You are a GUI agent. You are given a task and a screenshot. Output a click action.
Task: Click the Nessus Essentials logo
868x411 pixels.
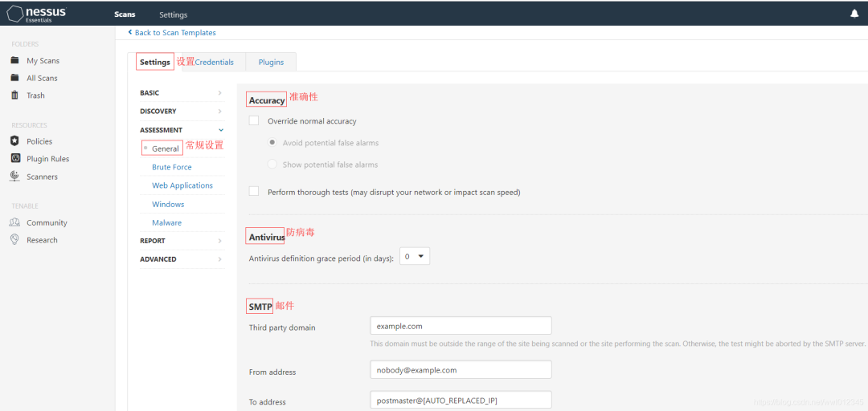click(35, 13)
